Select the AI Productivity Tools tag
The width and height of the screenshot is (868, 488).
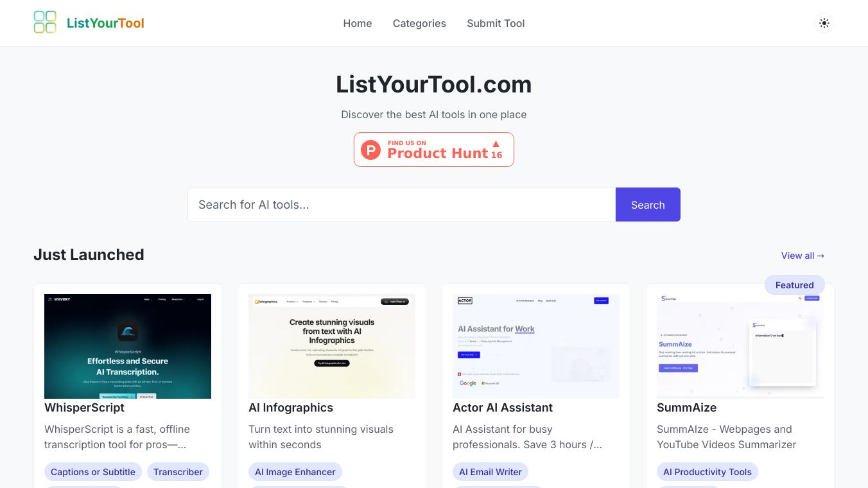tap(707, 472)
